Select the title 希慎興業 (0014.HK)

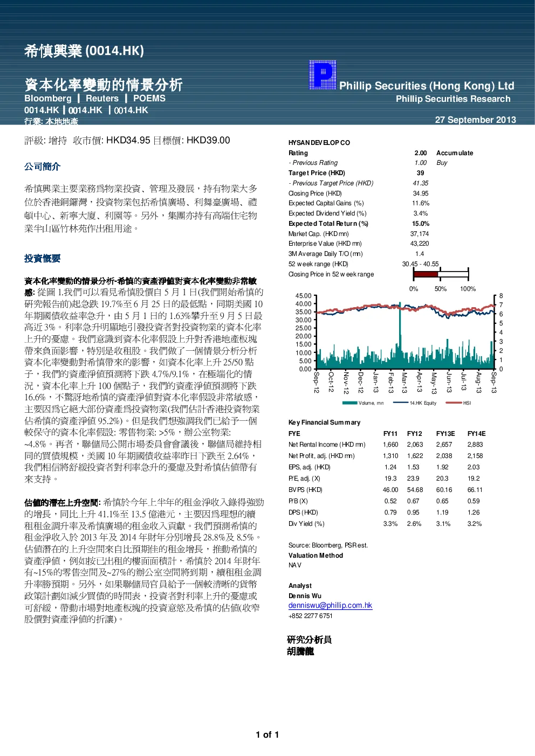84,51
